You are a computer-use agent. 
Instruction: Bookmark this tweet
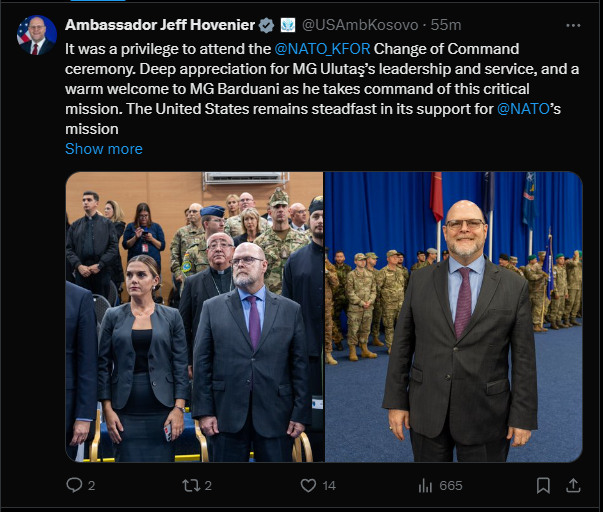[543, 485]
